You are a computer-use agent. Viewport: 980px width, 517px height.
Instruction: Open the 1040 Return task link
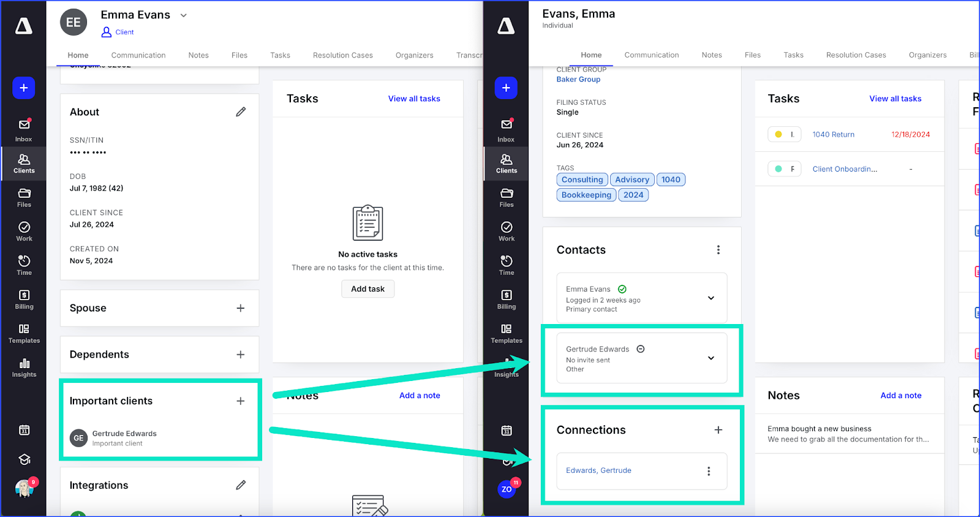[833, 135]
